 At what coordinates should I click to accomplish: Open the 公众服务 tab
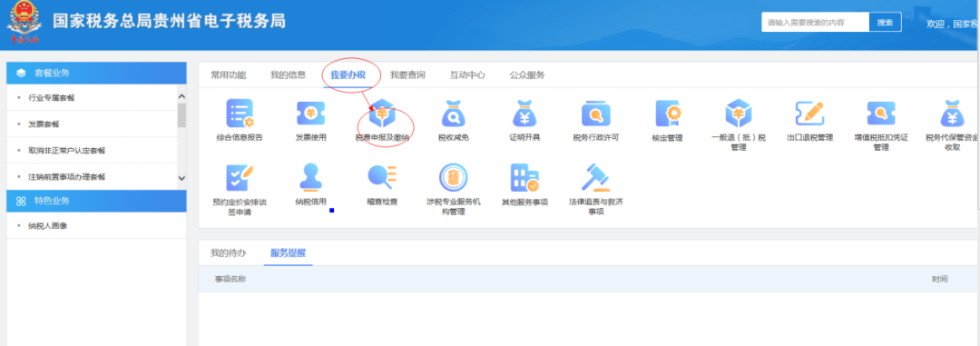[527, 75]
